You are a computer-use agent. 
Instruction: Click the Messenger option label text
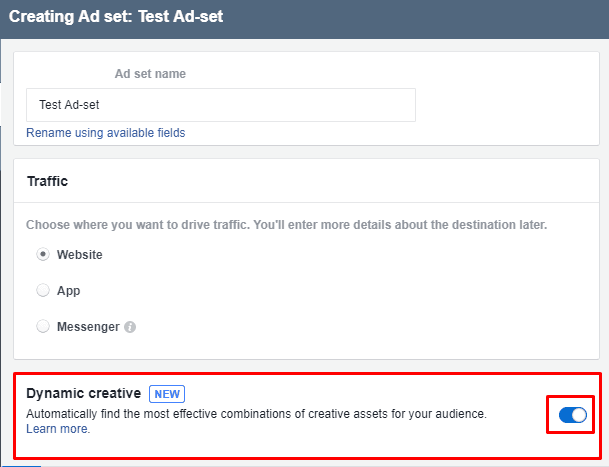coord(88,327)
